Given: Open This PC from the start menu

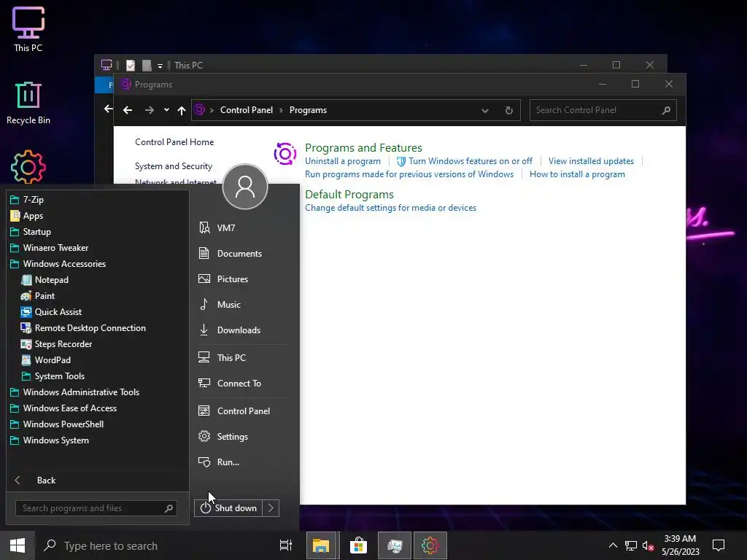Looking at the screenshot, I should coord(222,357).
